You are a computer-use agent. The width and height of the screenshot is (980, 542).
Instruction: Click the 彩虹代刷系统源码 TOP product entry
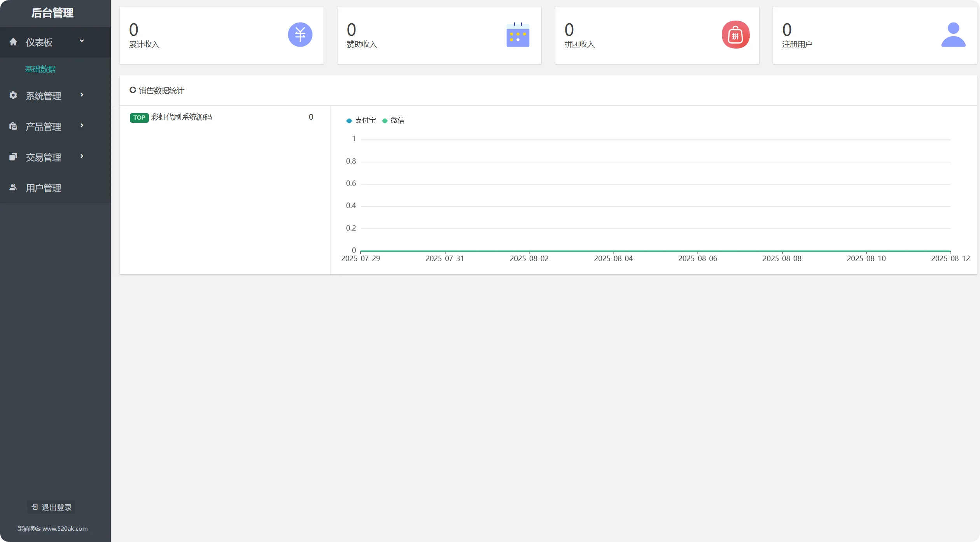181,117
